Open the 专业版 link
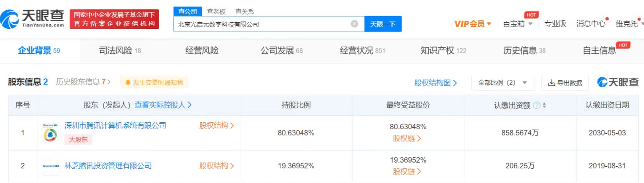Screen dimensions: 644x183 (x=555, y=24)
